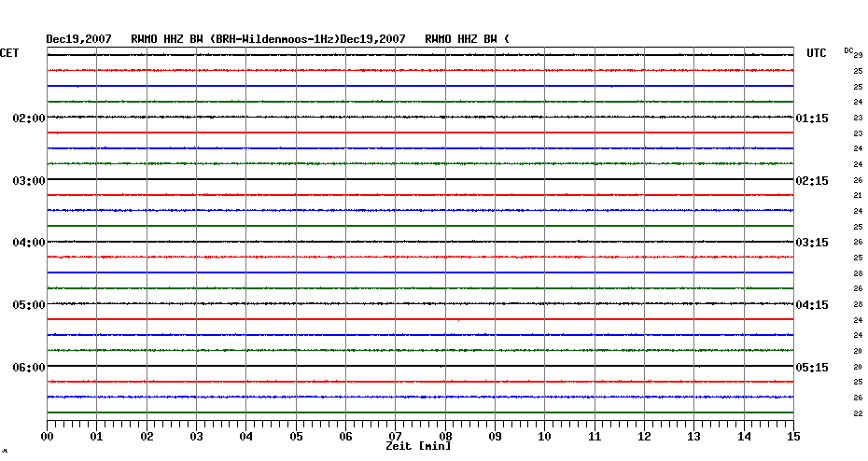Click the 'Zeit [min]' axis title

coord(418,446)
